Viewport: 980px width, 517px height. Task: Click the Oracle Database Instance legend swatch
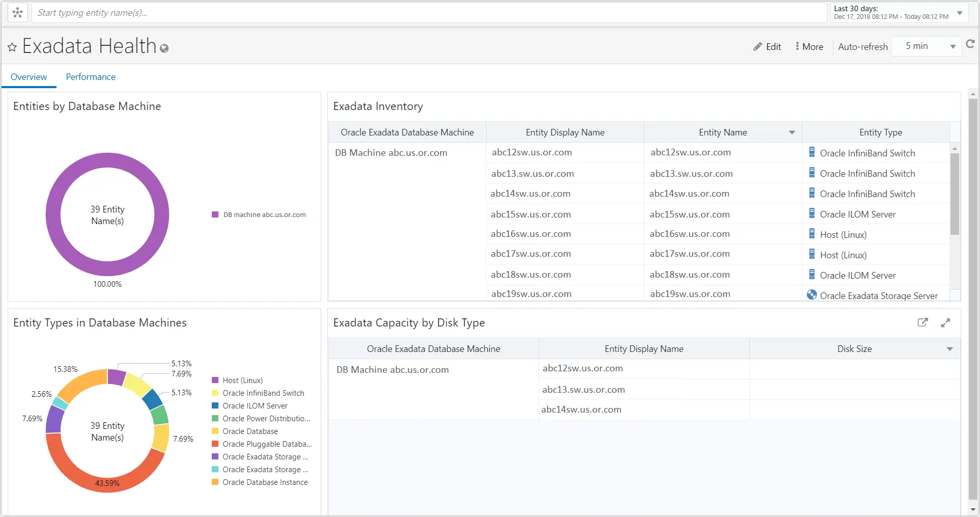click(x=215, y=482)
